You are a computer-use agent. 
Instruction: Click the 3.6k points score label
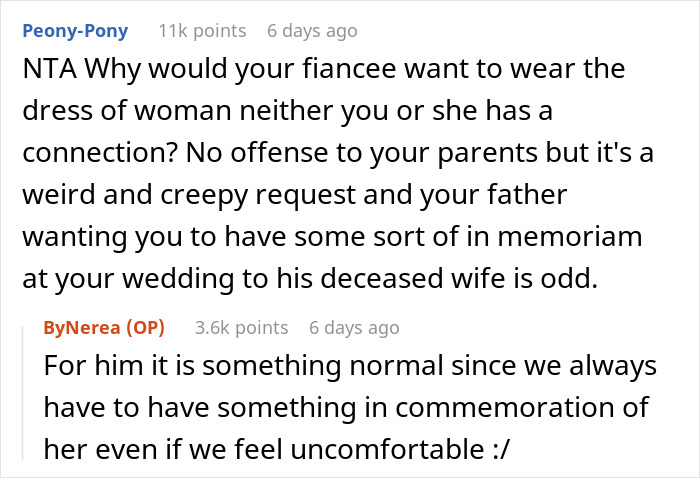pyautogui.click(x=242, y=328)
